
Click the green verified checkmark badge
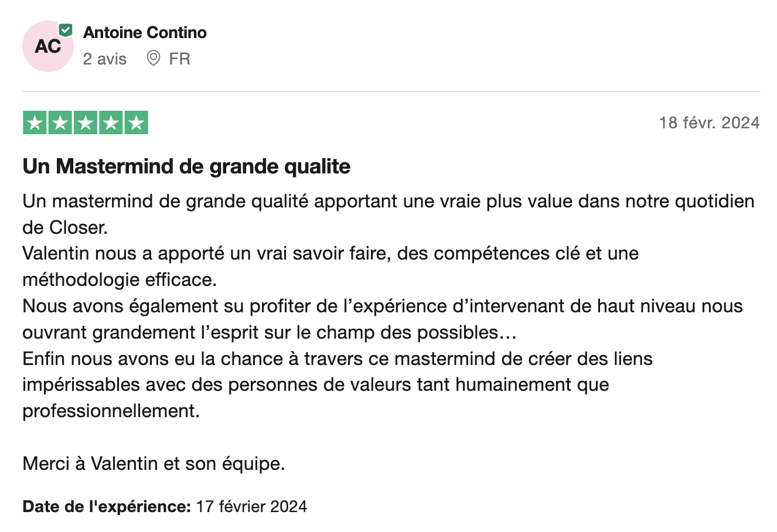66,30
